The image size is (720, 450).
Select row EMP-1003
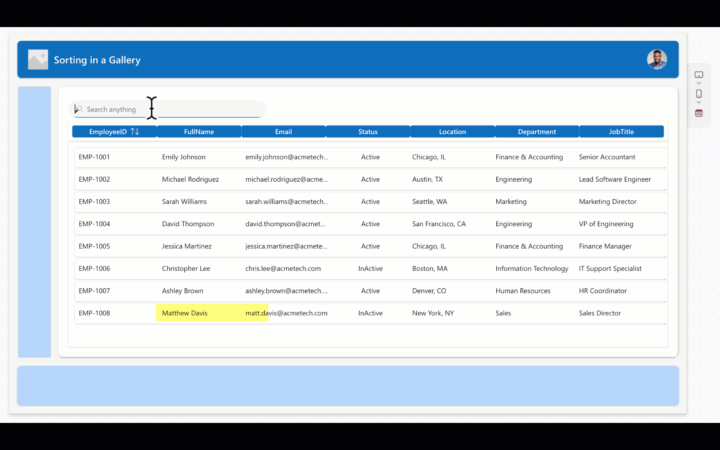pos(370,202)
